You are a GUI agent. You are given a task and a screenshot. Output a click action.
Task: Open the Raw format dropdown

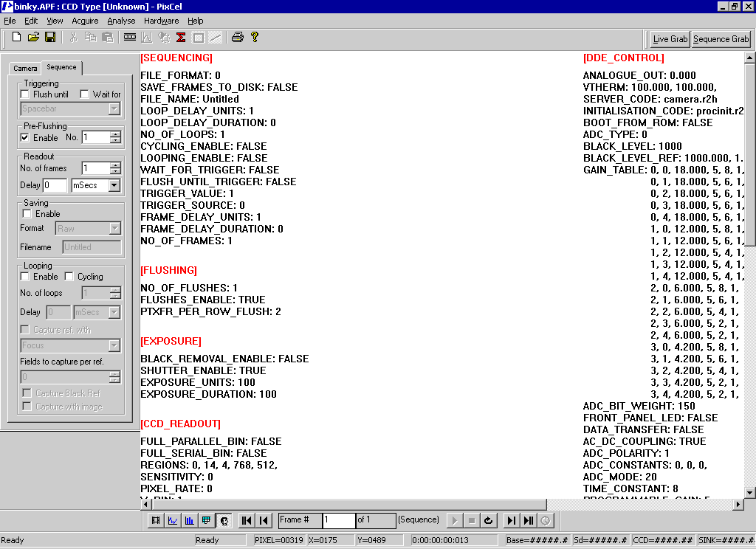[x=114, y=229]
